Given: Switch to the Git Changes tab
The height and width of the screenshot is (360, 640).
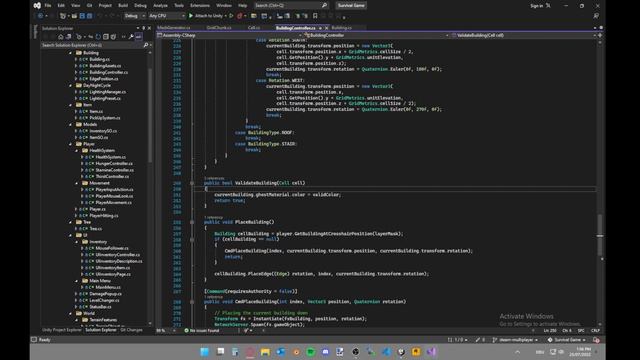Looking at the screenshot, I should (131, 330).
